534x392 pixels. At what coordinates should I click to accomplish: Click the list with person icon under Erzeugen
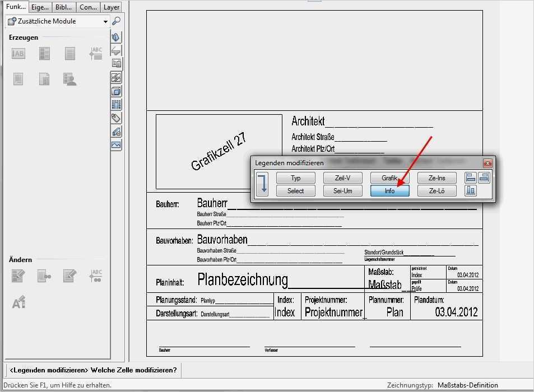tap(70, 79)
